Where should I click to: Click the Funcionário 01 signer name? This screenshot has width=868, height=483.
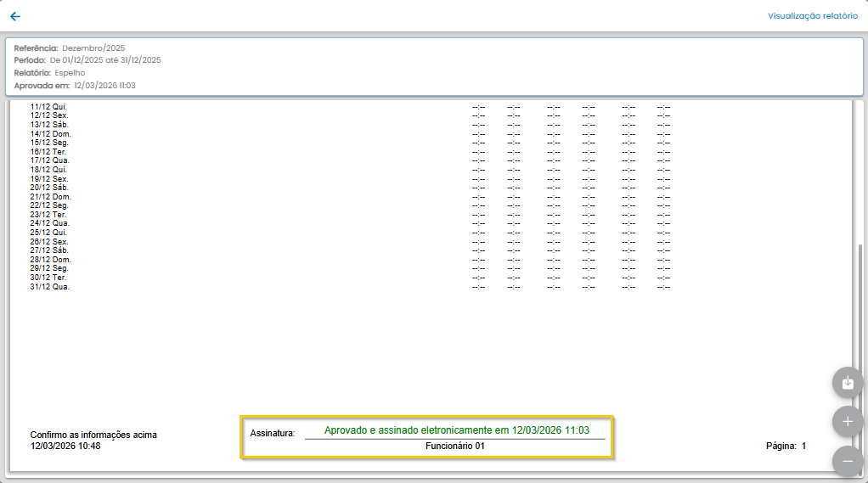coord(454,446)
